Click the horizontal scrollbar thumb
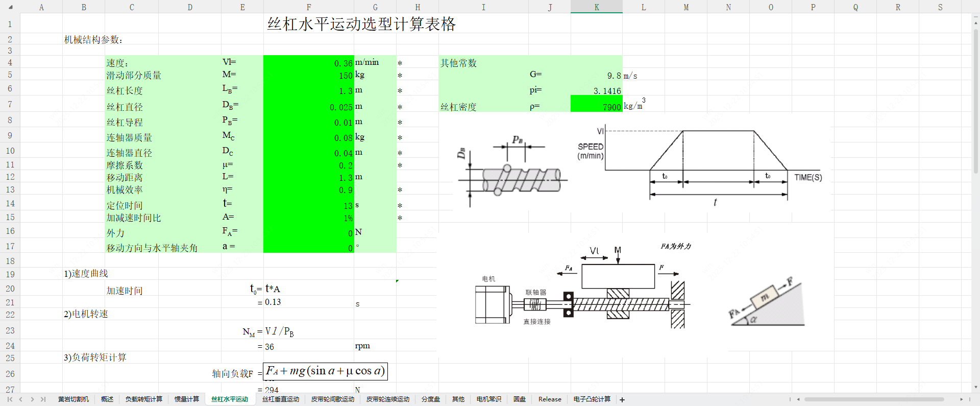 pos(874,399)
